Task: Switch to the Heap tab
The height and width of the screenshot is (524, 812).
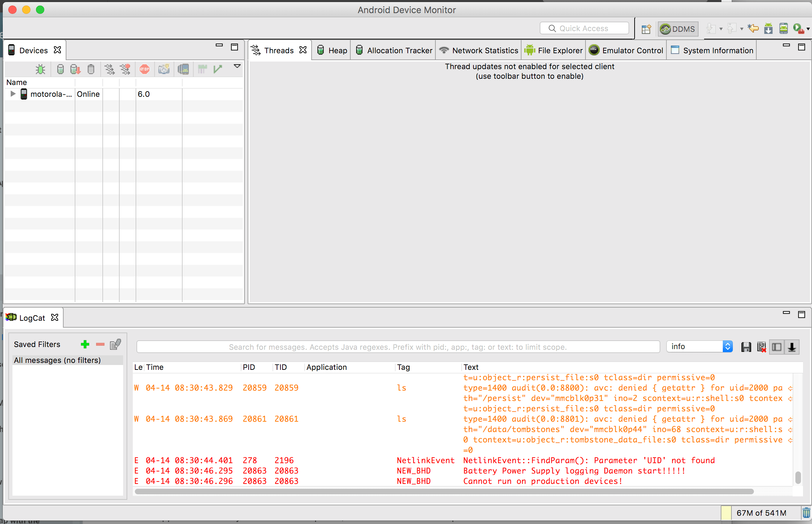Action: (332, 50)
